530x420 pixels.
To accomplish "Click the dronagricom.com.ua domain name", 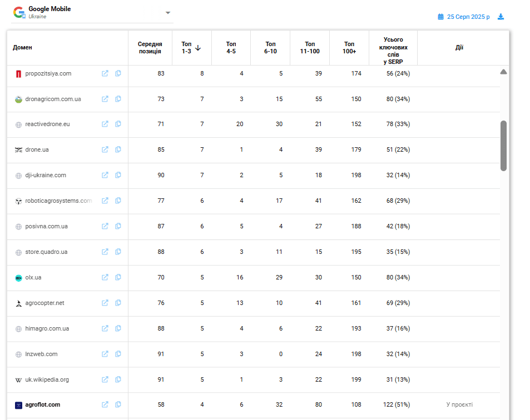I will [53, 99].
